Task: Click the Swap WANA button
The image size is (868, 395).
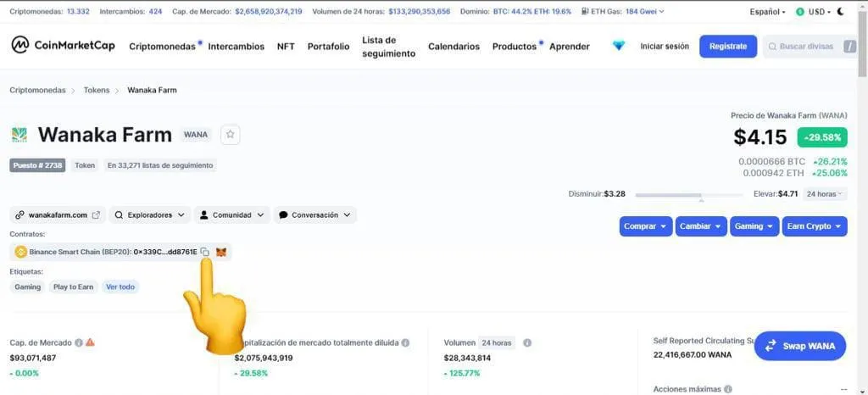Action: (x=800, y=346)
